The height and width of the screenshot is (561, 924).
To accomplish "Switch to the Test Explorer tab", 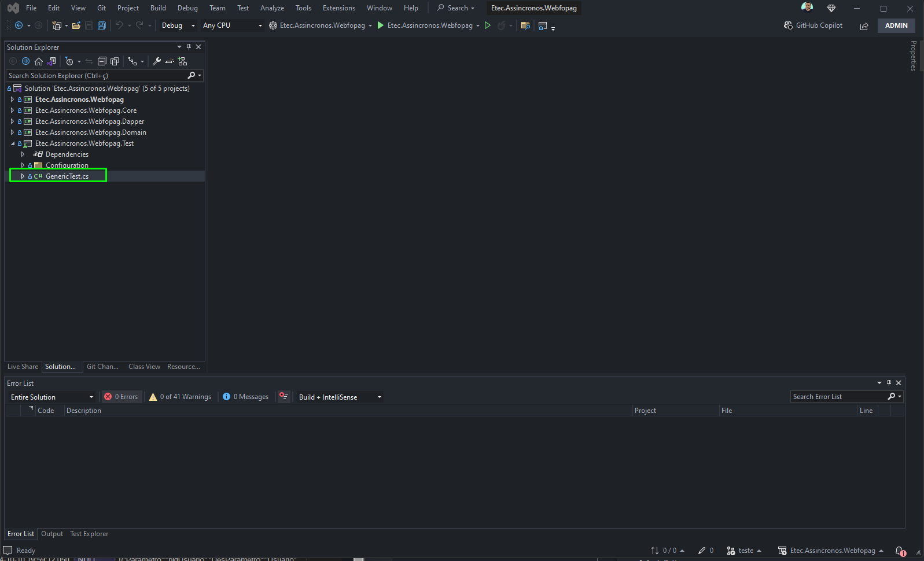I will pos(89,534).
